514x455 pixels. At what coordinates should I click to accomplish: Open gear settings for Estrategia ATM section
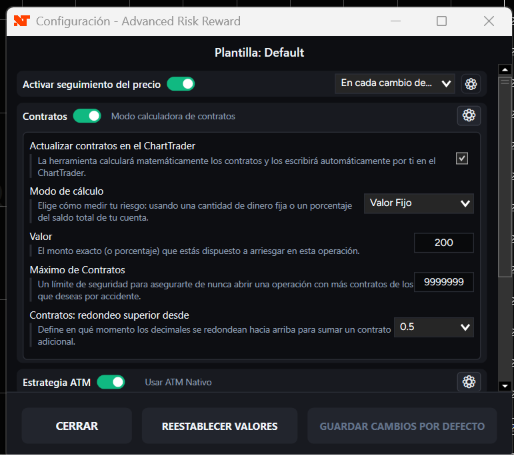click(469, 382)
